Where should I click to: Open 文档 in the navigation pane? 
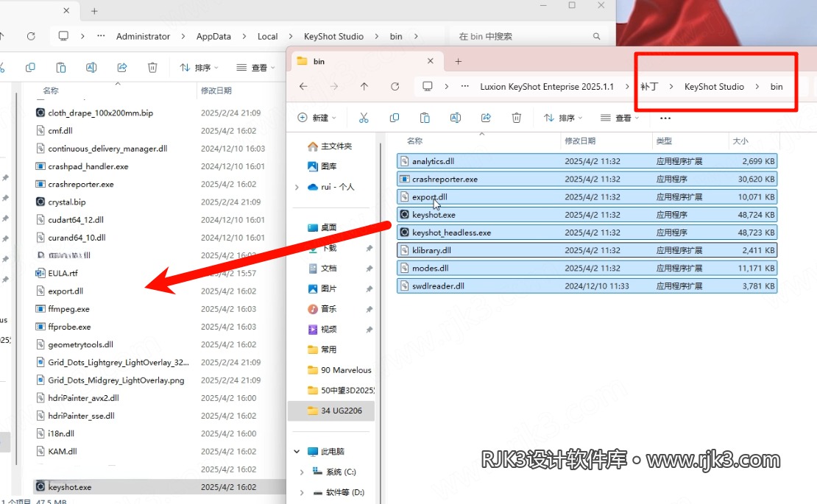tap(322, 268)
